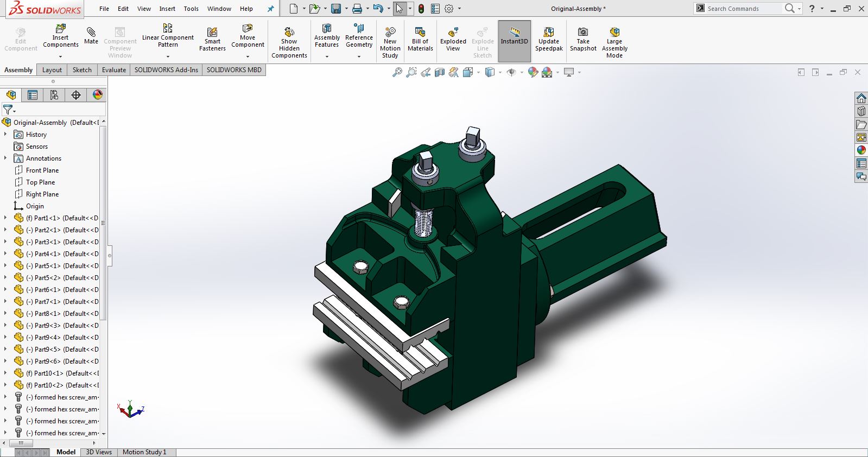Open the Insert menu
This screenshot has width=868, height=457.
167,9
